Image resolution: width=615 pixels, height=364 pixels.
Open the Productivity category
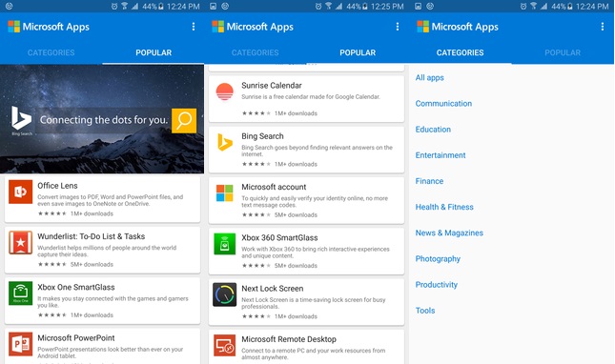pos(436,285)
